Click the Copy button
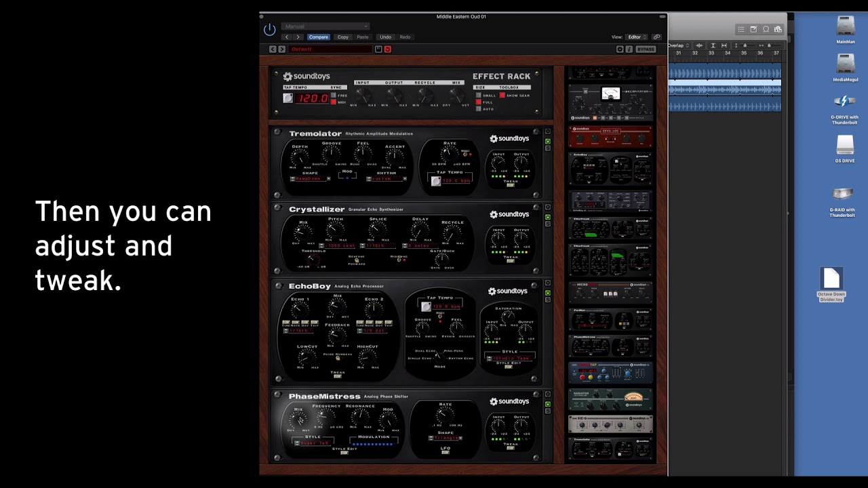The width and height of the screenshot is (868, 488). pos(343,37)
